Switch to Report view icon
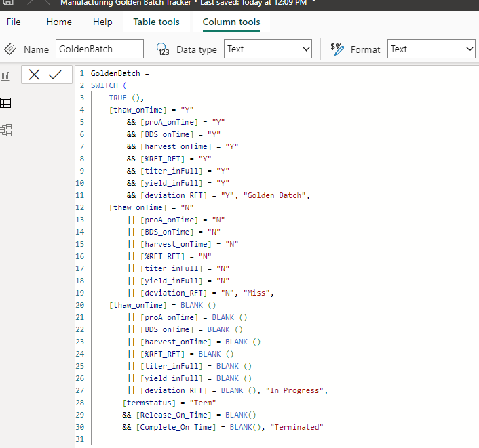Image resolution: width=479 pixels, height=448 pixels. [5, 76]
